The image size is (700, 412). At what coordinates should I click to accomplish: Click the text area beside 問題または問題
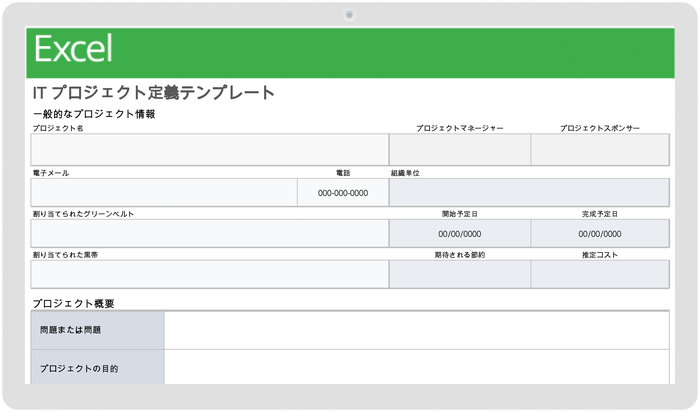417,330
